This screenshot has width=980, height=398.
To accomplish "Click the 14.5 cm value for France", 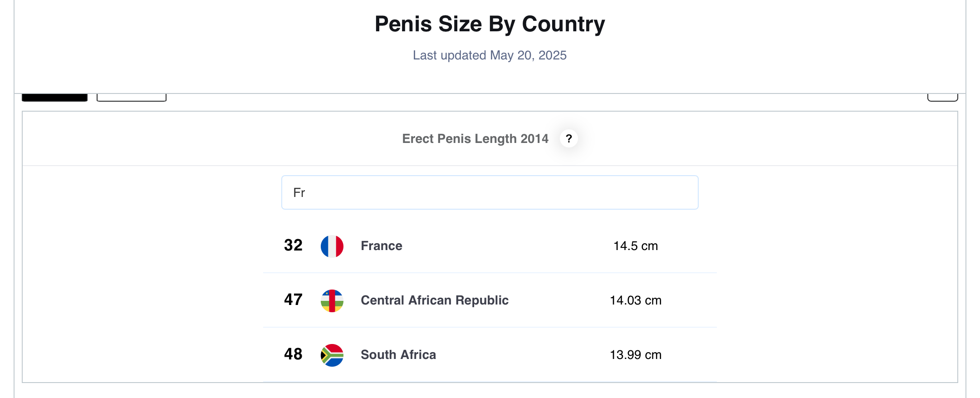I will (635, 246).
